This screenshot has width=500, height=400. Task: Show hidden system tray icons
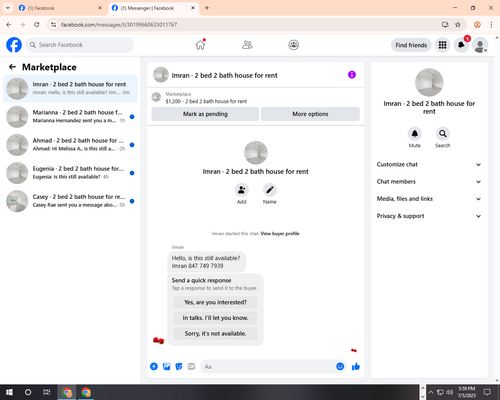click(x=431, y=392)
